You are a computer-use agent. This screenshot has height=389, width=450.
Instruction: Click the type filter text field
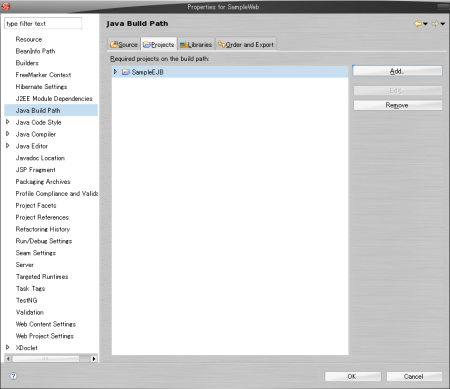pyautogui.click(x=43, y=24)
